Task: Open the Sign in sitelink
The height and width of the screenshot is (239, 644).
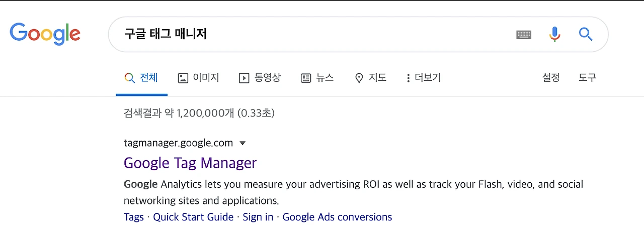Action: tap(258, 217)
